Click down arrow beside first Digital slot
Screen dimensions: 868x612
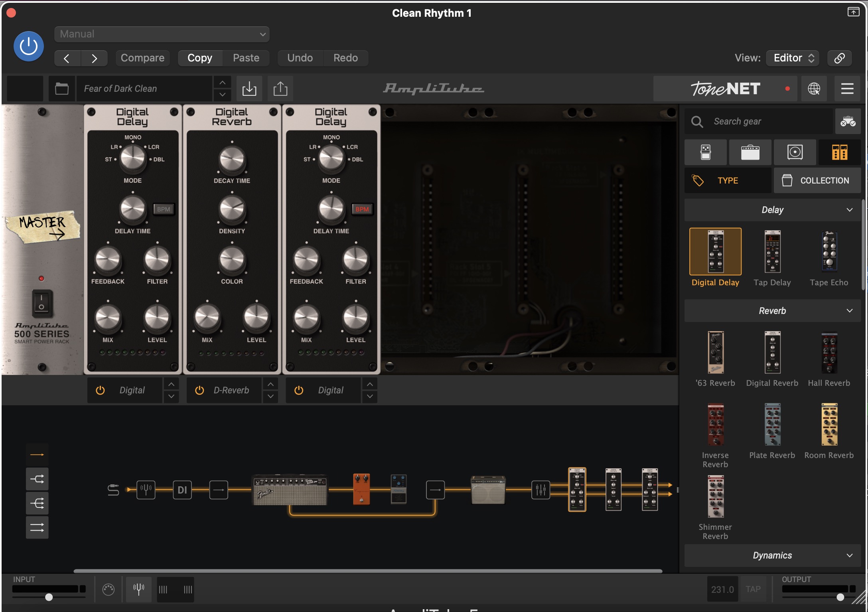coord(171,396)
